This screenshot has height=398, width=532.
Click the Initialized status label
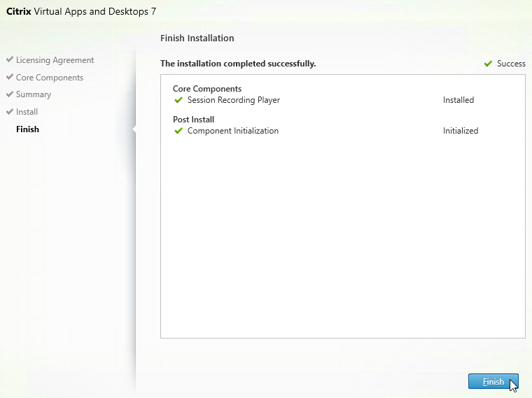tap(461, 131)
